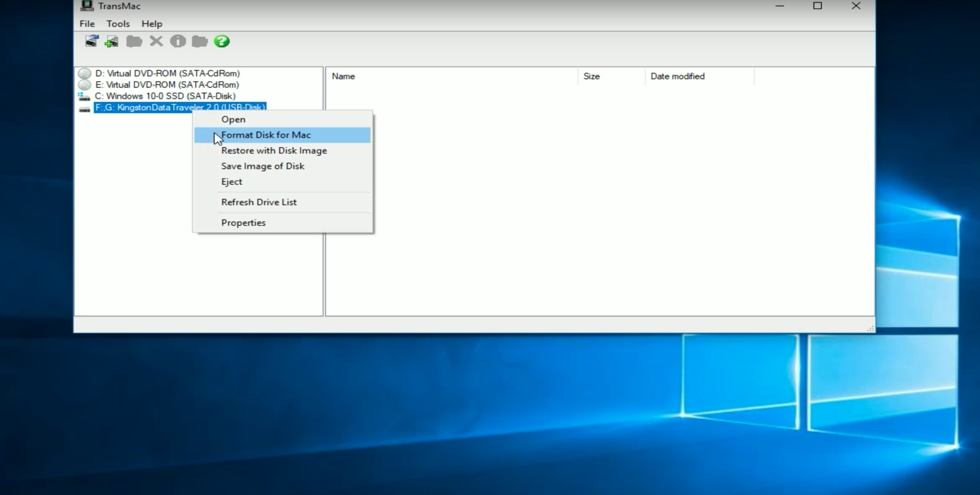Select Format Disk for Mac
The width and height of the screenshot is (980, 495).
282,135
